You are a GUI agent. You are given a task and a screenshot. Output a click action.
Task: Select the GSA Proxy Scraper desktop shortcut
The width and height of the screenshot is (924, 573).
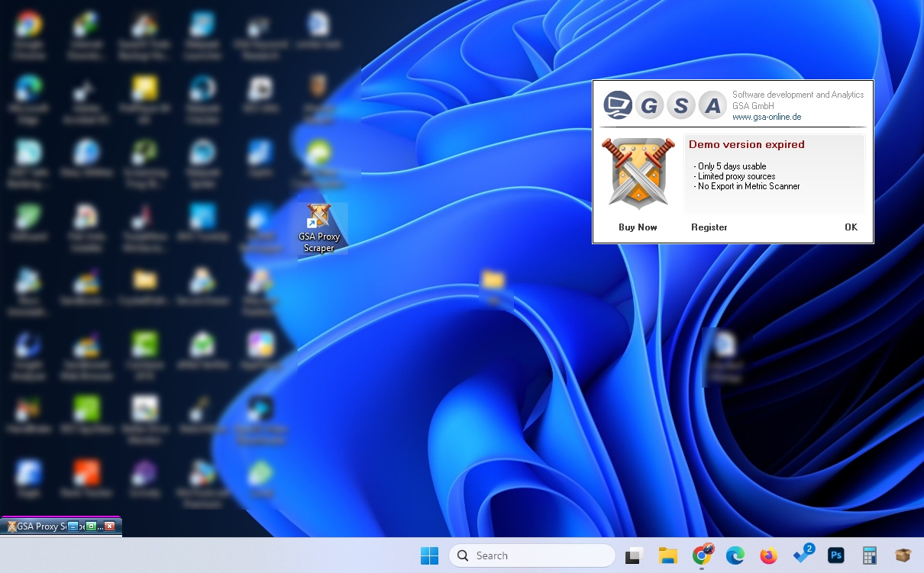(x=319, y=227)
